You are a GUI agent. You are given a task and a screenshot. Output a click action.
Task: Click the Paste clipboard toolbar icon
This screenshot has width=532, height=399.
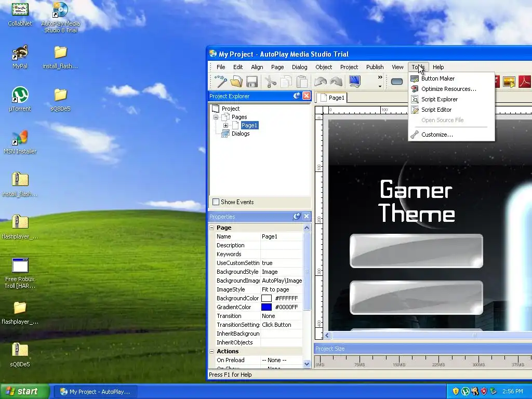tap(302, 82)
